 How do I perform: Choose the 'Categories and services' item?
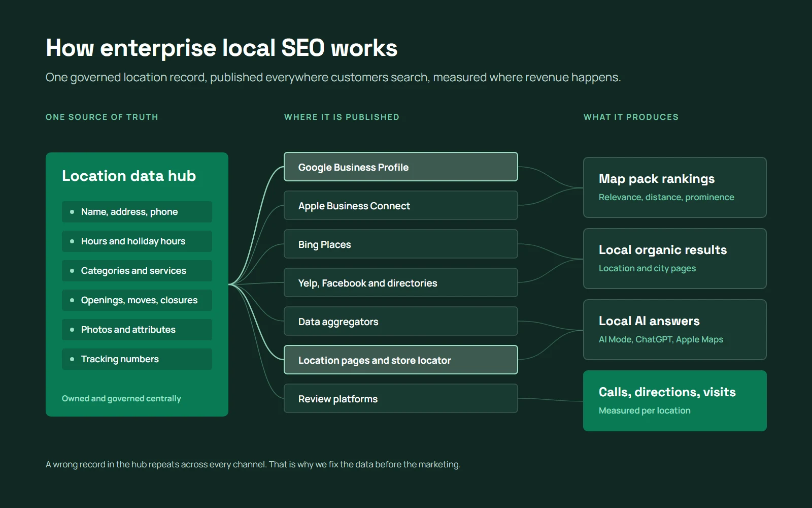137,271
